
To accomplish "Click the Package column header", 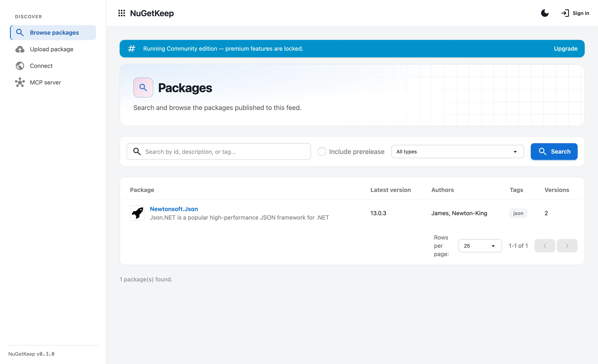I will click(142, 190).
